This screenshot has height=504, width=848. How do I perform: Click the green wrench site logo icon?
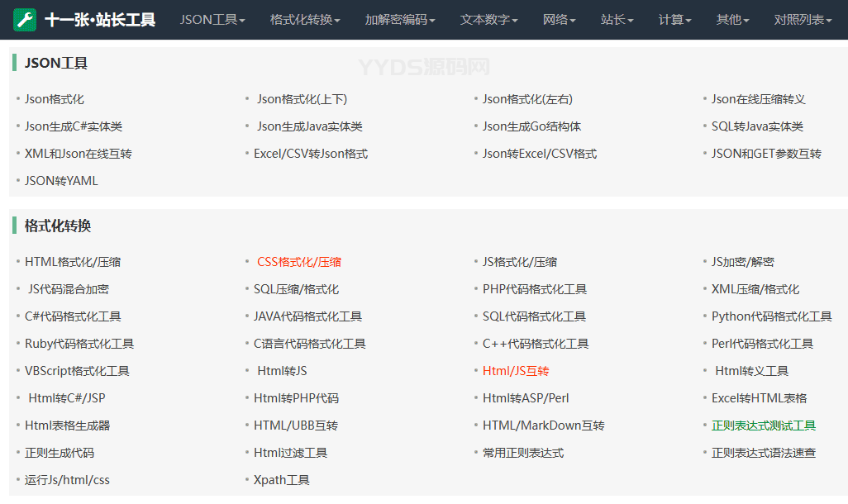(x=25, y=20)
